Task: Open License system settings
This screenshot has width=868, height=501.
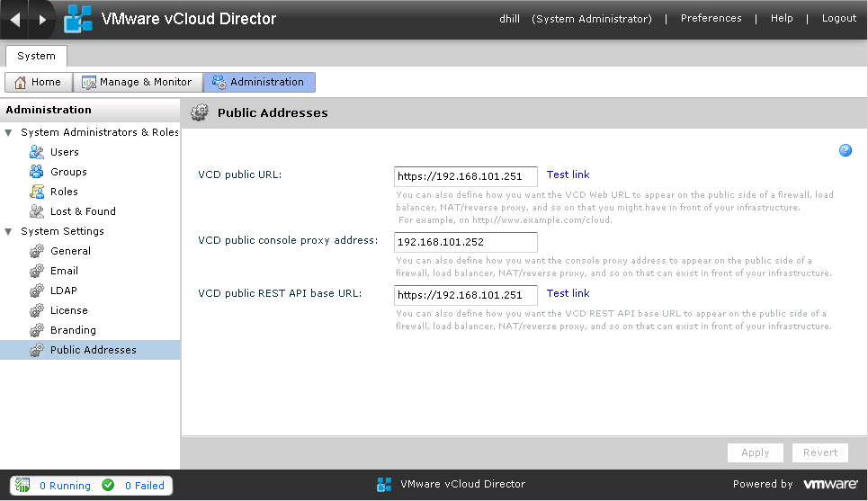Action: 69,310
